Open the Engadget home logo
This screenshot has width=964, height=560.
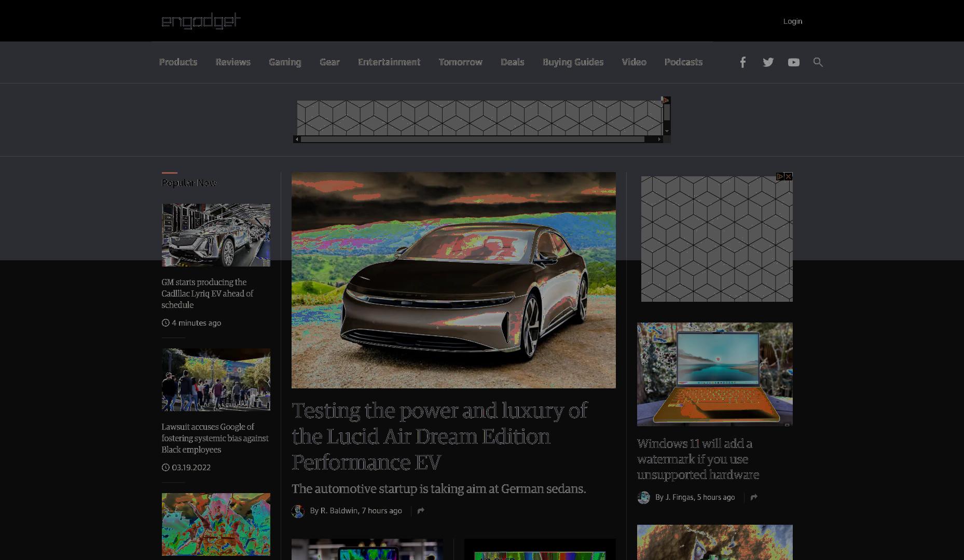point(201,21)
